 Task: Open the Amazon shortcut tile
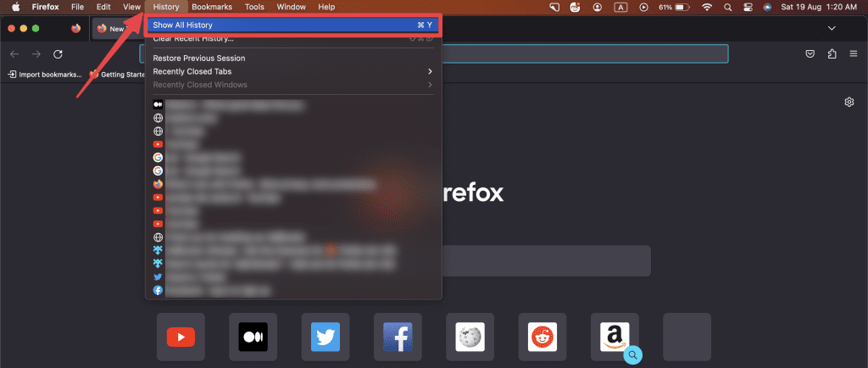click(x=615, y=337)
